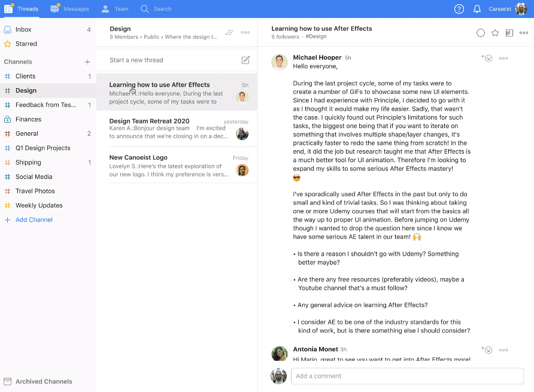Open the thread header's more options menu
534x392 pixels.
[524, 33]
